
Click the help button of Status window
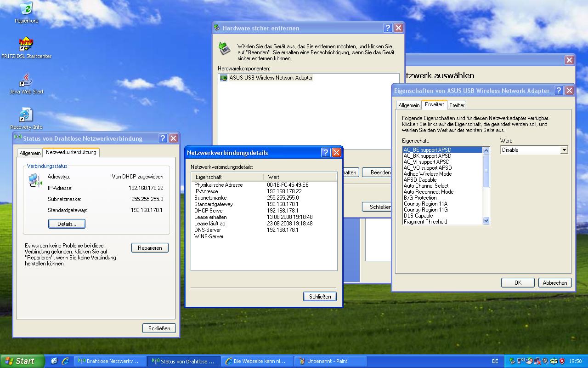click(163, 138)
